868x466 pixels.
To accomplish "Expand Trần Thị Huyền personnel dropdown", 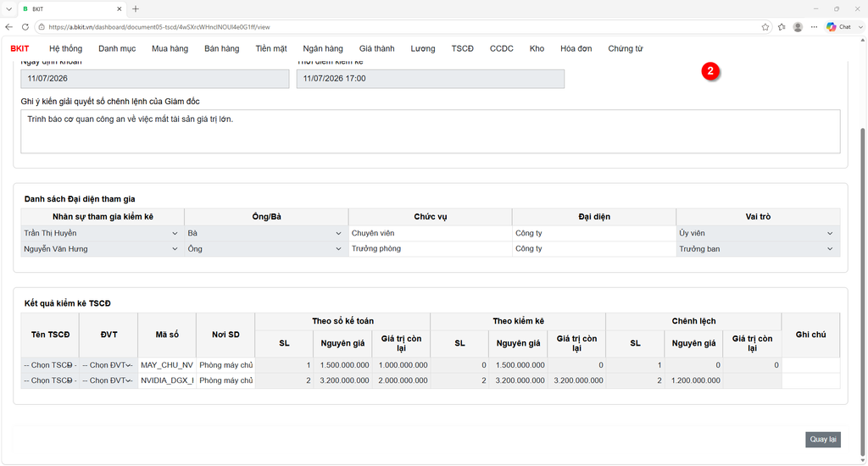I will click(x=102, y=233).
